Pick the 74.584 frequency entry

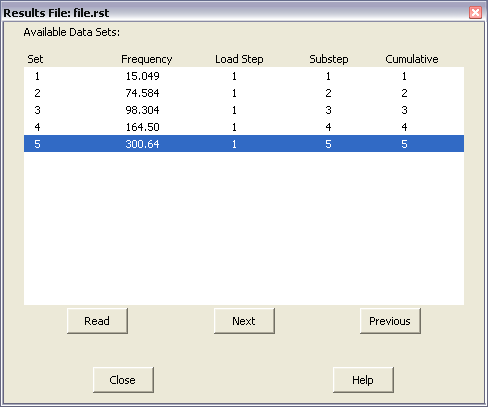(142, 93)
